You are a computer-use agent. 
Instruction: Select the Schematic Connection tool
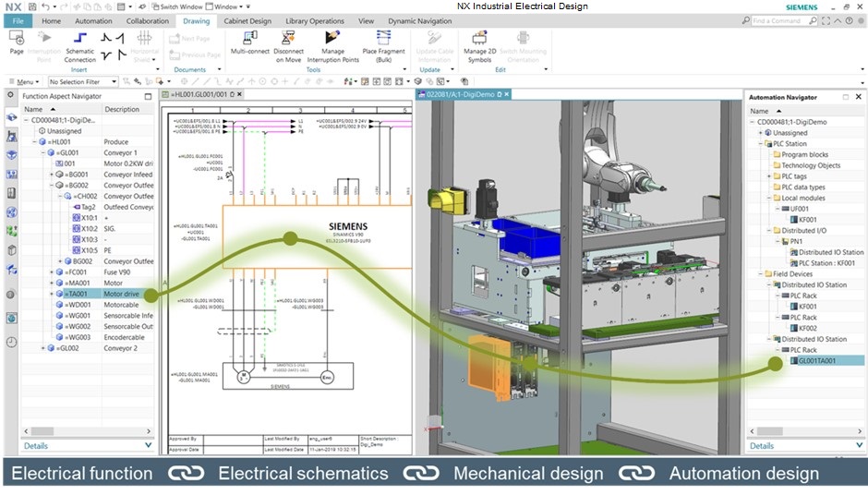(79, 44)
